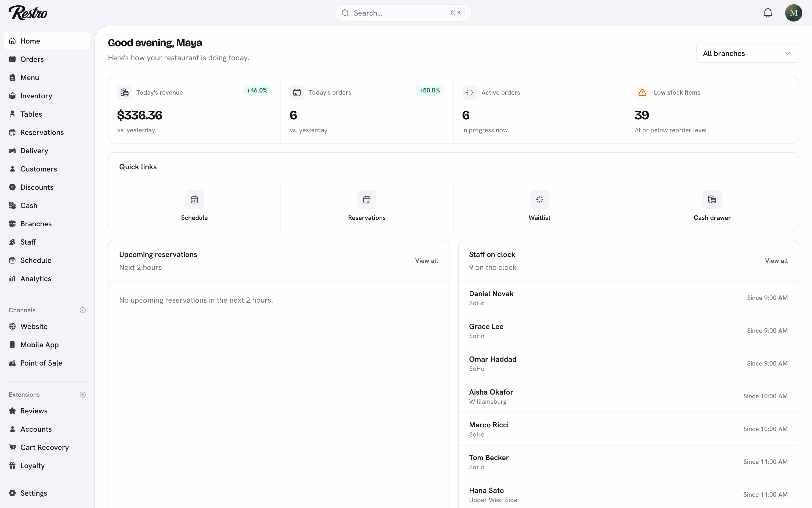Open the Accounts extension

pos(47,429)
